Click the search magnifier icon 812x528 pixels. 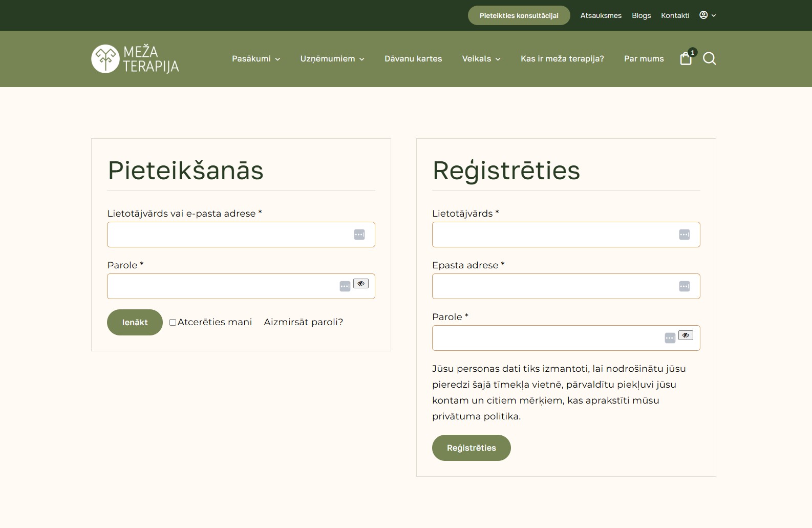tap(709, 59)
